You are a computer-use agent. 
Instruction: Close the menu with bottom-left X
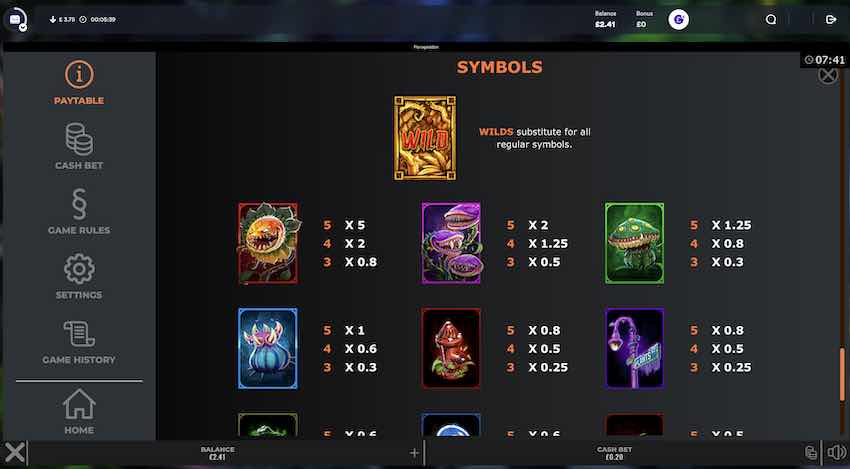coord(15,452)
